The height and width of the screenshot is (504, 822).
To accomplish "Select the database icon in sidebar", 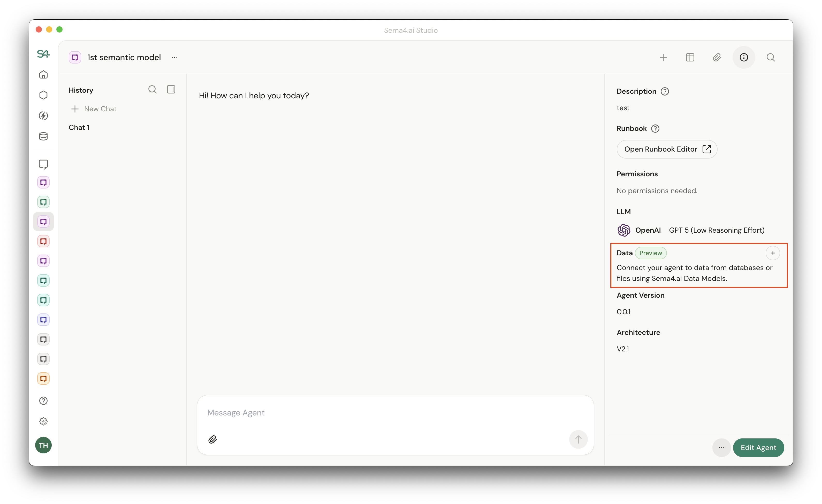I will [43, 136].
